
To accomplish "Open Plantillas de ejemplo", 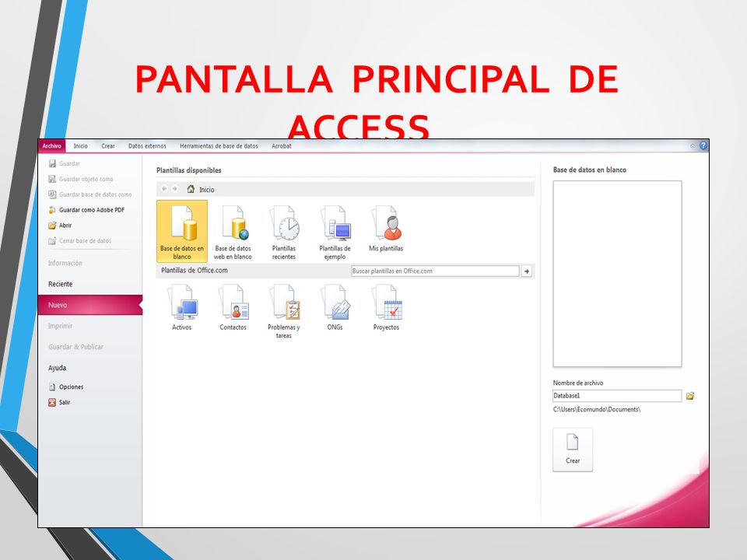I will tap(335, 232).
